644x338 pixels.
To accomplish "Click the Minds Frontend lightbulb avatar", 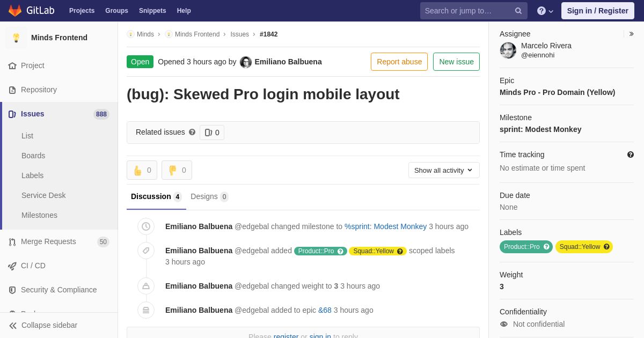I will tap(16, 38).
